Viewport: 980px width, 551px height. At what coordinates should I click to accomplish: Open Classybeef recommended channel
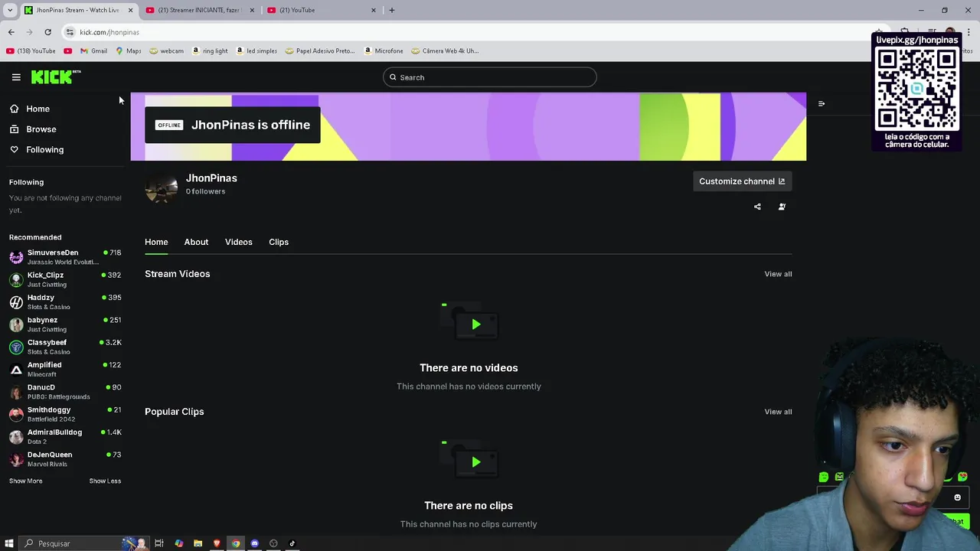(65, 347)
